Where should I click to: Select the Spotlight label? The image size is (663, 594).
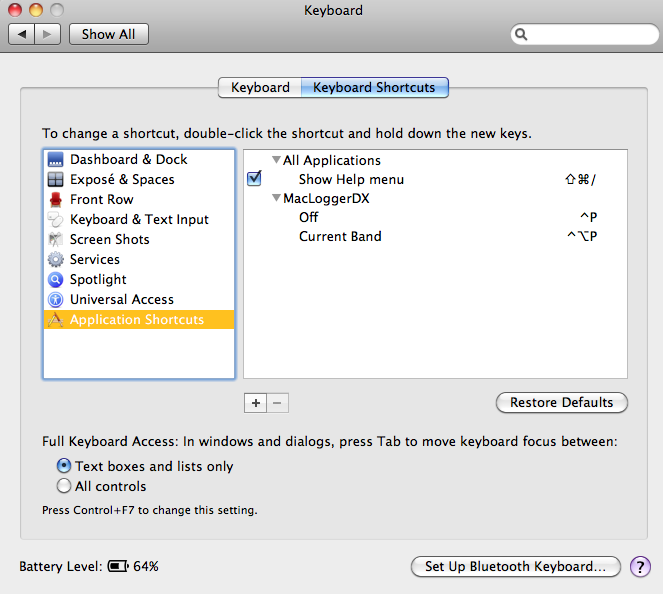coord(98,279)
